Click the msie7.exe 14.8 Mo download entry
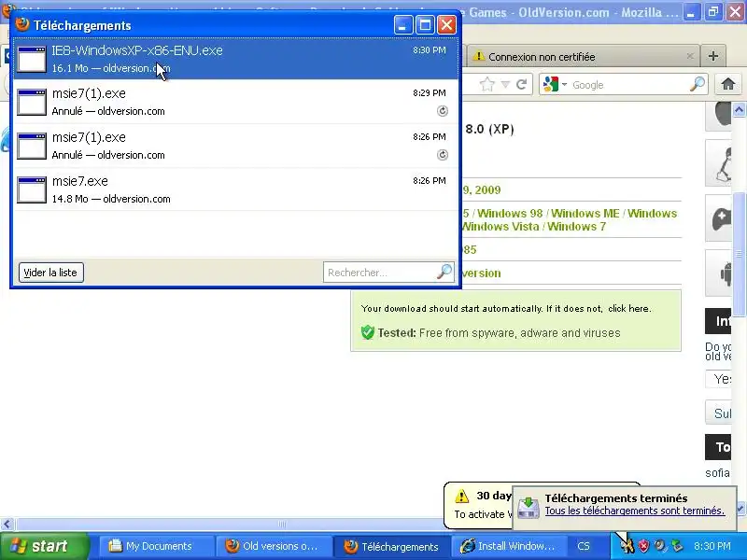The image size is (747, 560). (x=236, y=189)
